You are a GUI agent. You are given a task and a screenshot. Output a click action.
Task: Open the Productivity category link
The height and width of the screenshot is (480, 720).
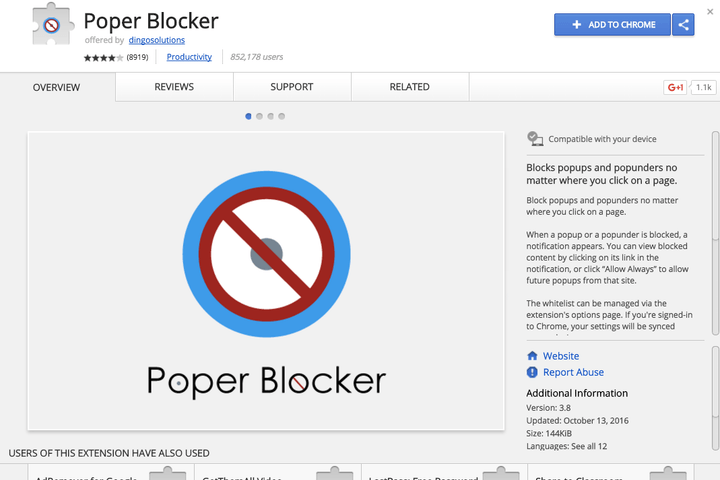(189, 57)
